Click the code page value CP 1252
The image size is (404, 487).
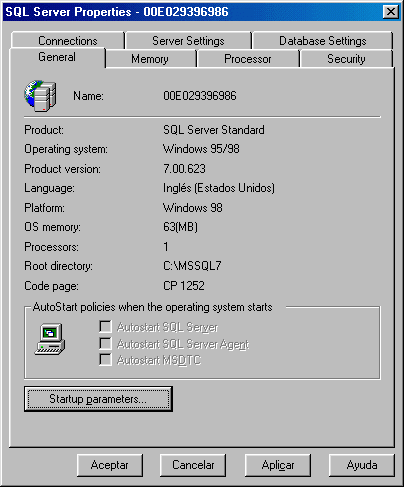[184, 286]
